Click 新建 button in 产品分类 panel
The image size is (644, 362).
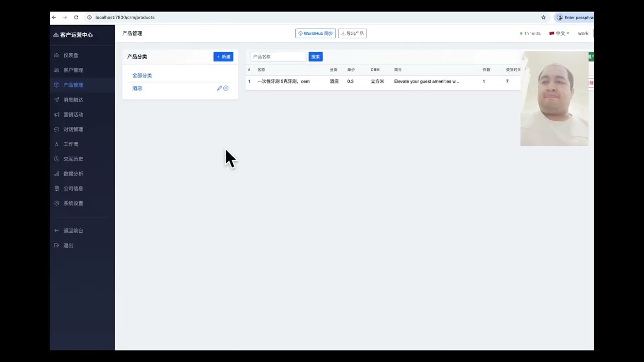[223, 57]
